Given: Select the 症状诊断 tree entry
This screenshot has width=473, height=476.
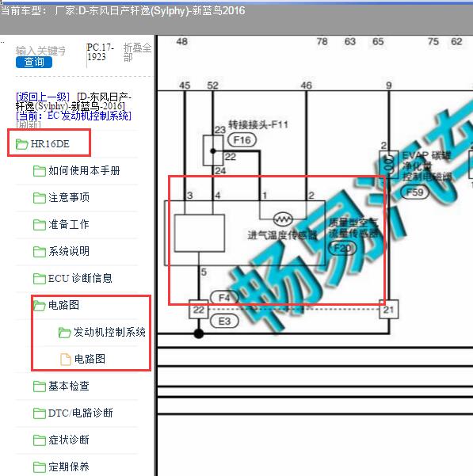Looking at the screenshot, I should point(69,440).
